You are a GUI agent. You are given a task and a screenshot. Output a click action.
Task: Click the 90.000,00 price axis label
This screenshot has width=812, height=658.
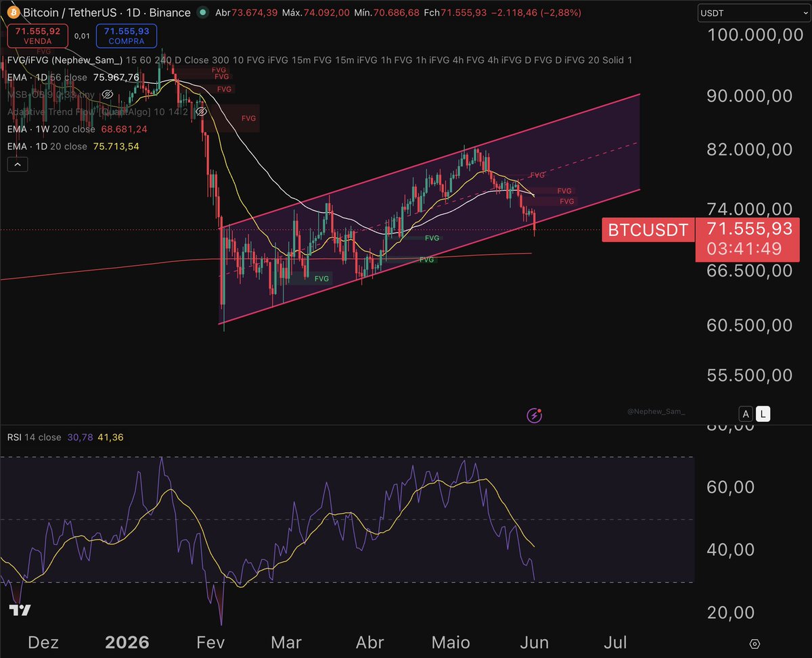(x=750, y=96)
